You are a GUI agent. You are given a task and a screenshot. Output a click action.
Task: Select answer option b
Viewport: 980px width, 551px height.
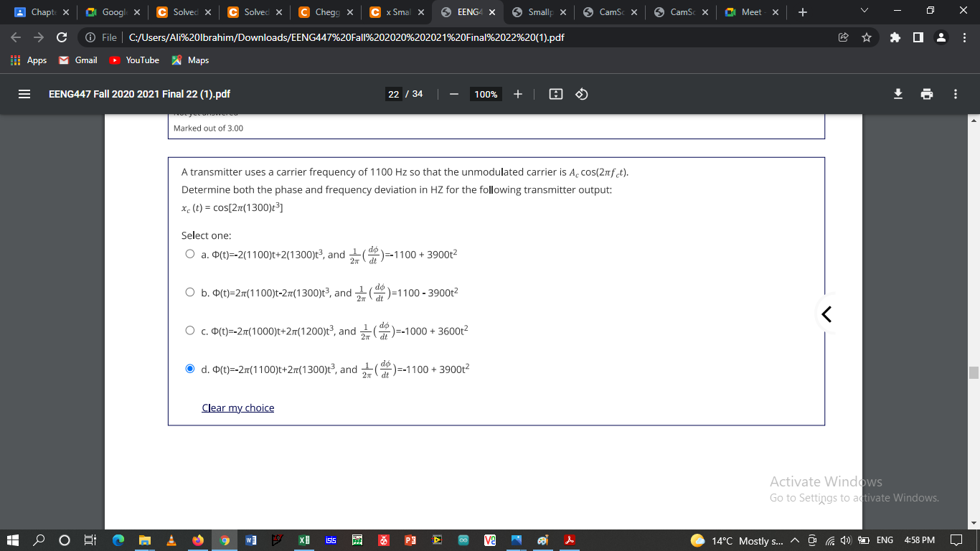(x=189, y=292)
